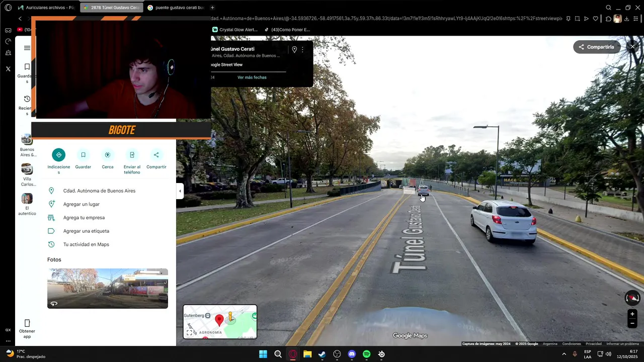644x362 pixels.
Task: Zoom out the Street View with minus
Action: 632,324
